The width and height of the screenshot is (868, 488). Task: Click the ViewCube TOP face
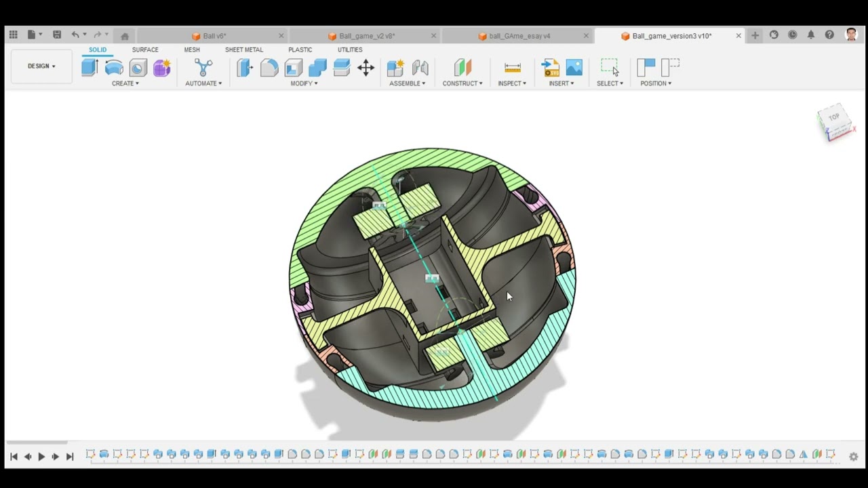point(834,117)
